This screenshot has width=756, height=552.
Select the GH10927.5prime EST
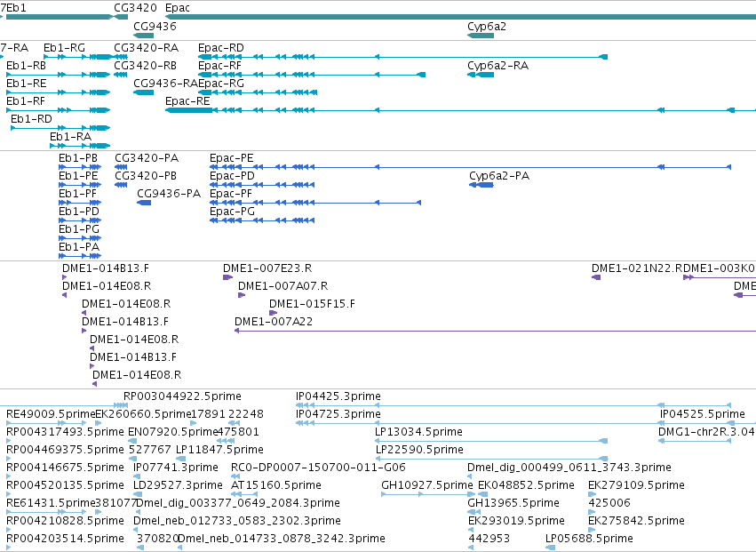pyautogui.click(x=426, y=486)
